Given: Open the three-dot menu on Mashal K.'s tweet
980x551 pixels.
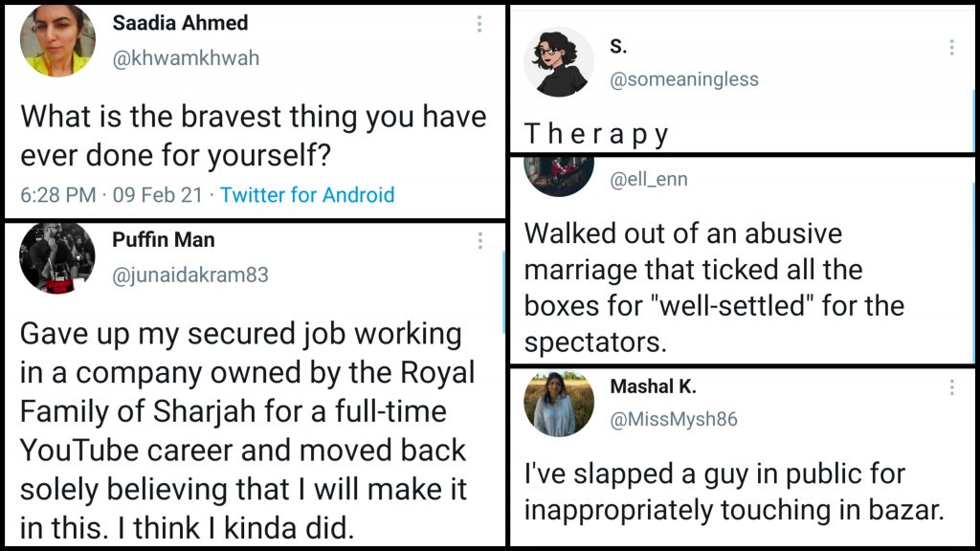Looking at the screenshot, I should coord(951,387).
